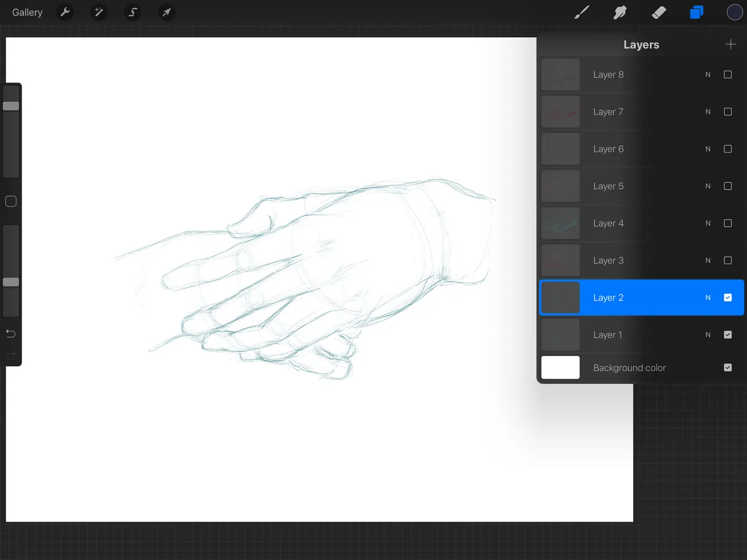Open blend mode N for Layer 3
Image resolution: width=747 pixels, height=560 pixels.
click(708, 260)
